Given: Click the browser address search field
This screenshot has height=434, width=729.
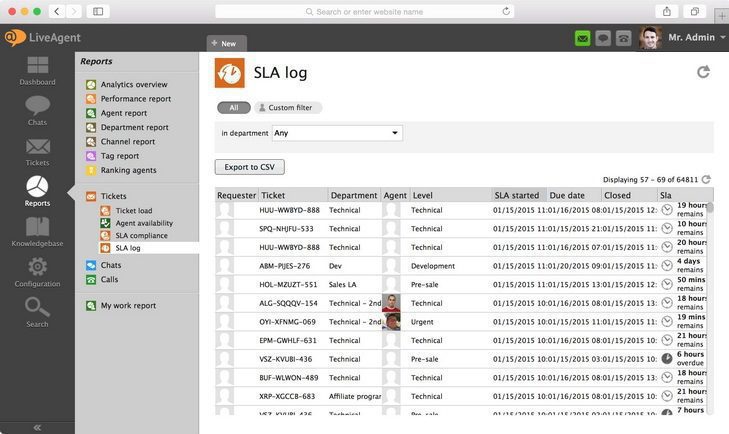Looking at the screenshot, I should 364,11.
